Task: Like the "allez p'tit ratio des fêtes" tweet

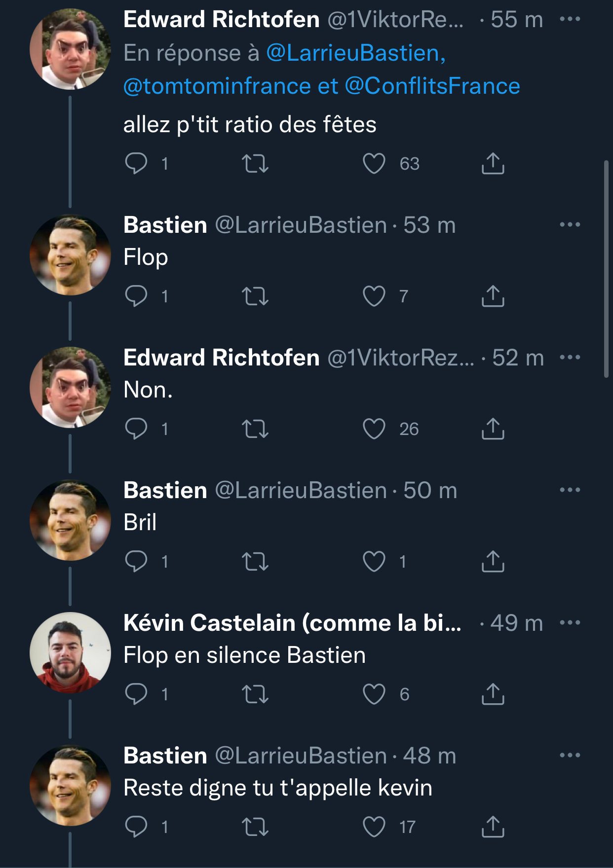Action: [374, 164]
